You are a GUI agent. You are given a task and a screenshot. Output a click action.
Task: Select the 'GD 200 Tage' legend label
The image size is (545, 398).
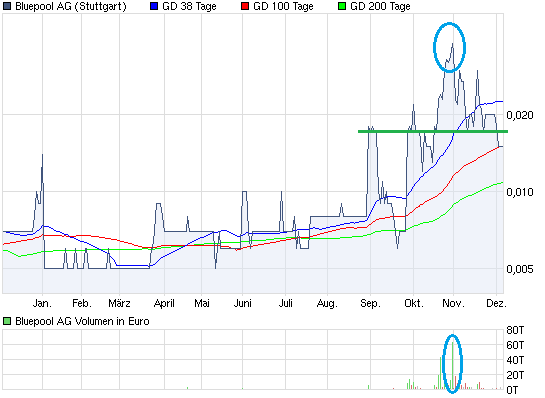pyautogui.click(x=380, y=6)
